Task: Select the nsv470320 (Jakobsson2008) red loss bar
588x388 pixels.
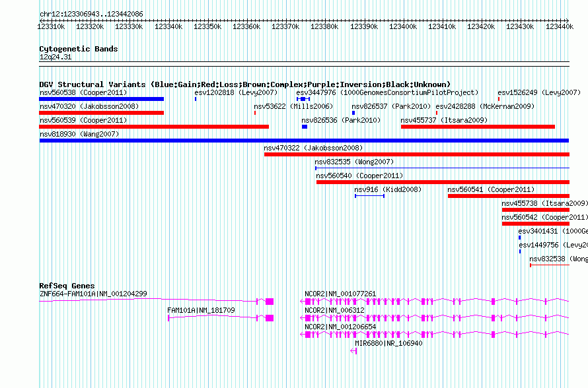Action: pyautogui.click(x=101, y=113)
